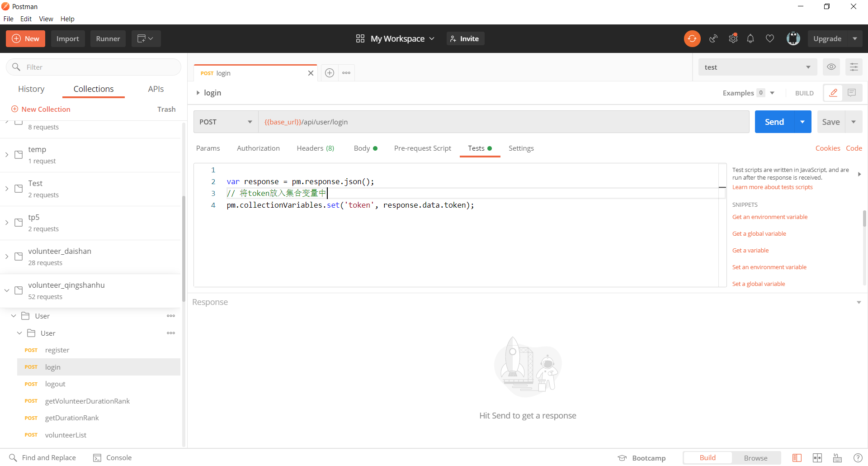868x466 pixels.
Task: Open the help question mark icon
Action: point(858,458)
